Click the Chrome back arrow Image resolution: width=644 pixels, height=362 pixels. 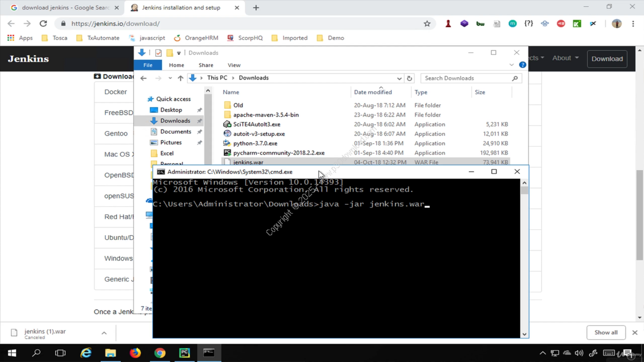tap(11, 24)
